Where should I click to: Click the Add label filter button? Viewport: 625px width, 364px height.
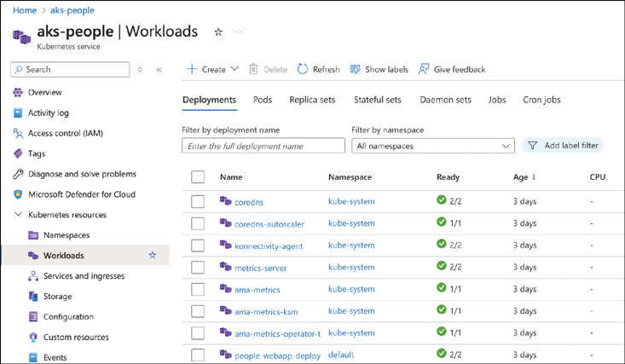pyautogui.click(x=563, y=146)
